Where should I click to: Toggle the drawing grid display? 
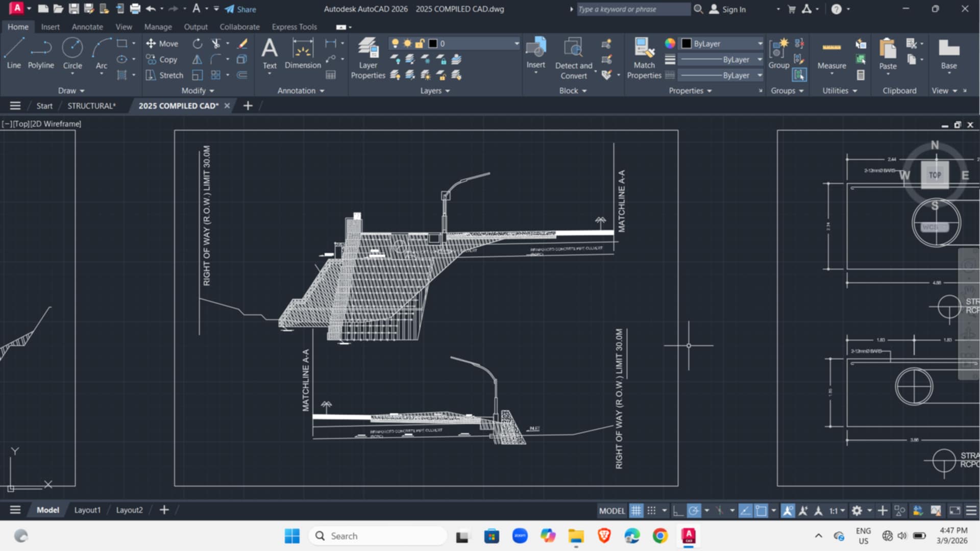[x=636, y=510]
